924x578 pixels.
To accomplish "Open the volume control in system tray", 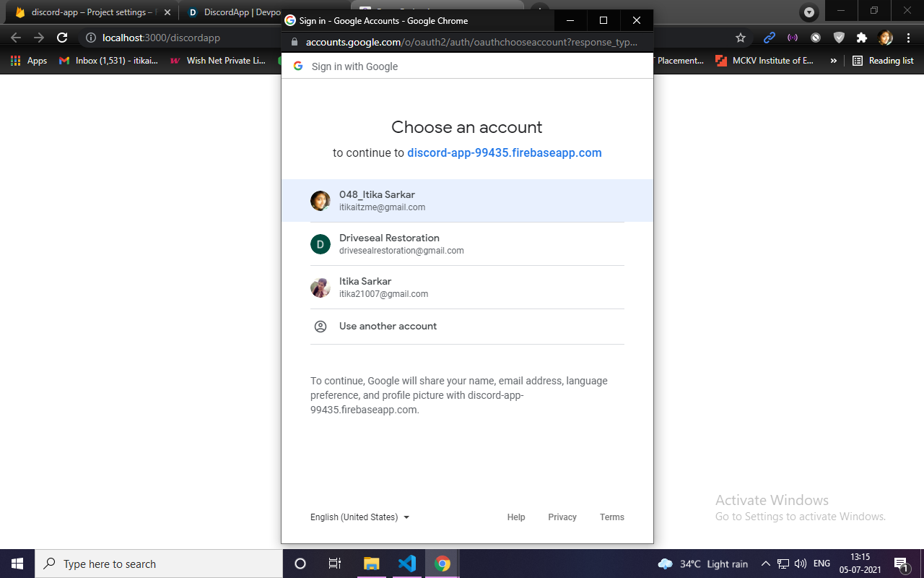I will (800, 564).
